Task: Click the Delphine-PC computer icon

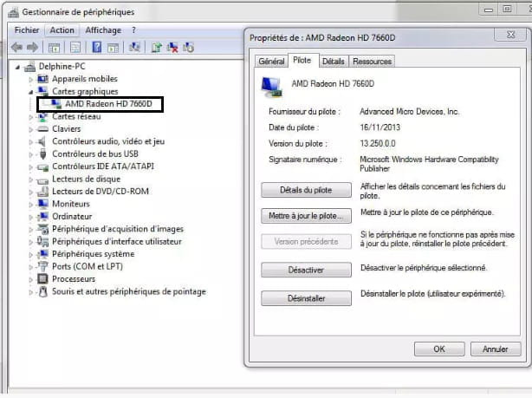Action: click(29, 66)
